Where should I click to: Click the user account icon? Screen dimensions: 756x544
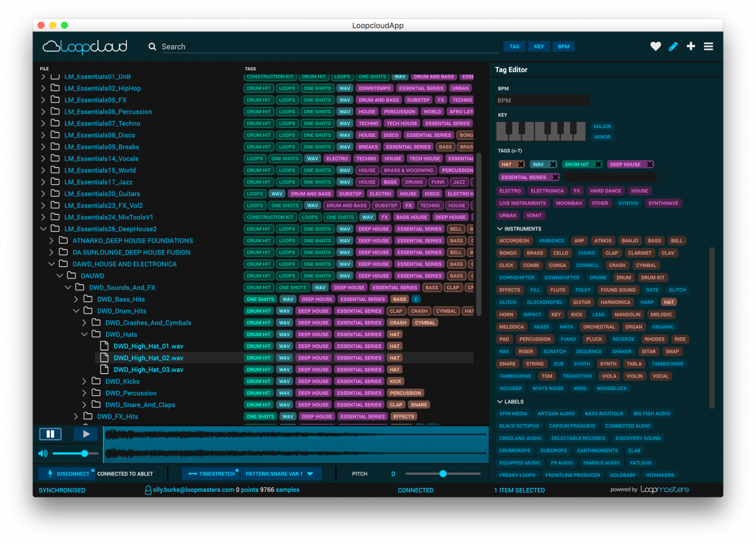(148, 490)
